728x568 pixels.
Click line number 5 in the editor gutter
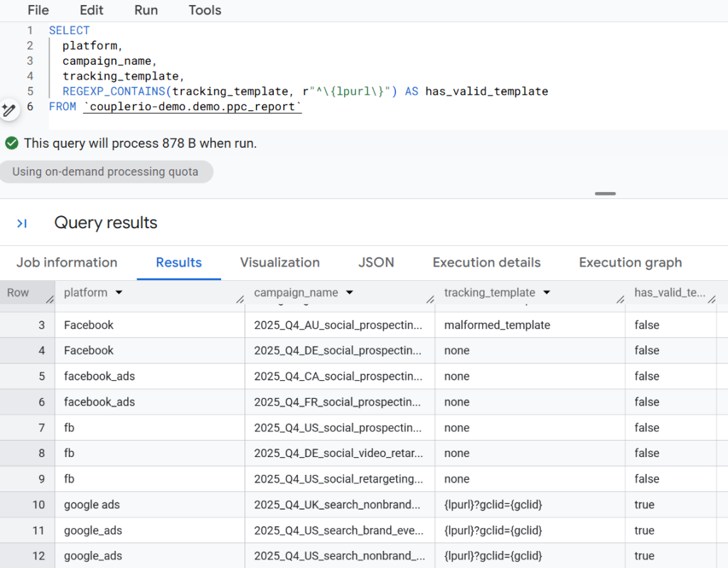[x=30, y=92]
